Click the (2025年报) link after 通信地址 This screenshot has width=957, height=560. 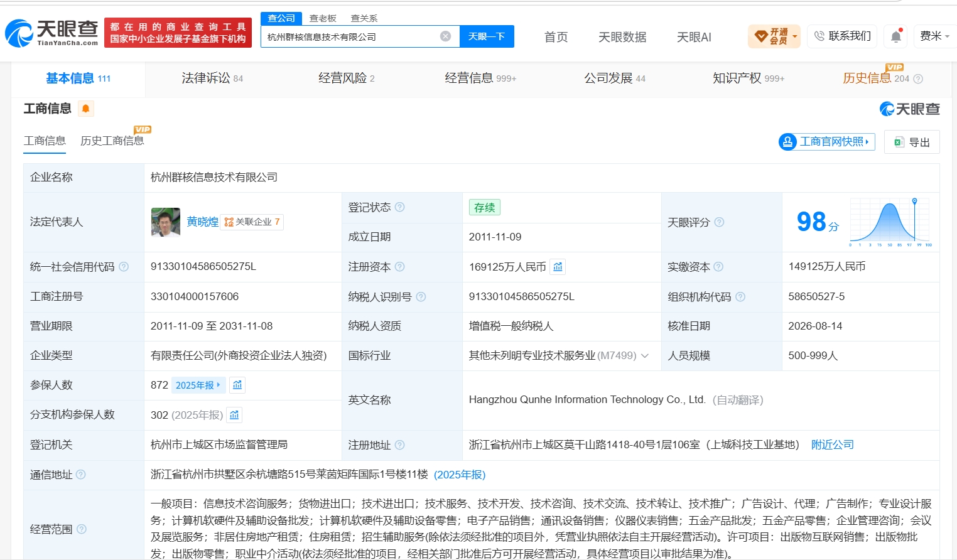coord(460,475)
